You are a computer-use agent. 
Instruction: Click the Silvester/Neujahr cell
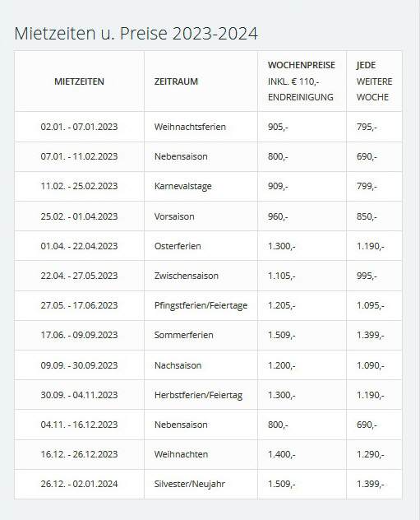[190, 484]
